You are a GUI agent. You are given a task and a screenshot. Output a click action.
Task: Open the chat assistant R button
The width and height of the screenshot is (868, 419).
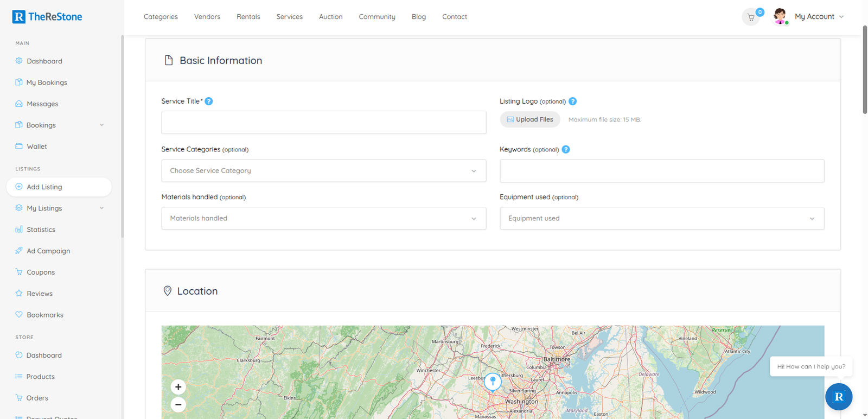click(x=839, y=397)
